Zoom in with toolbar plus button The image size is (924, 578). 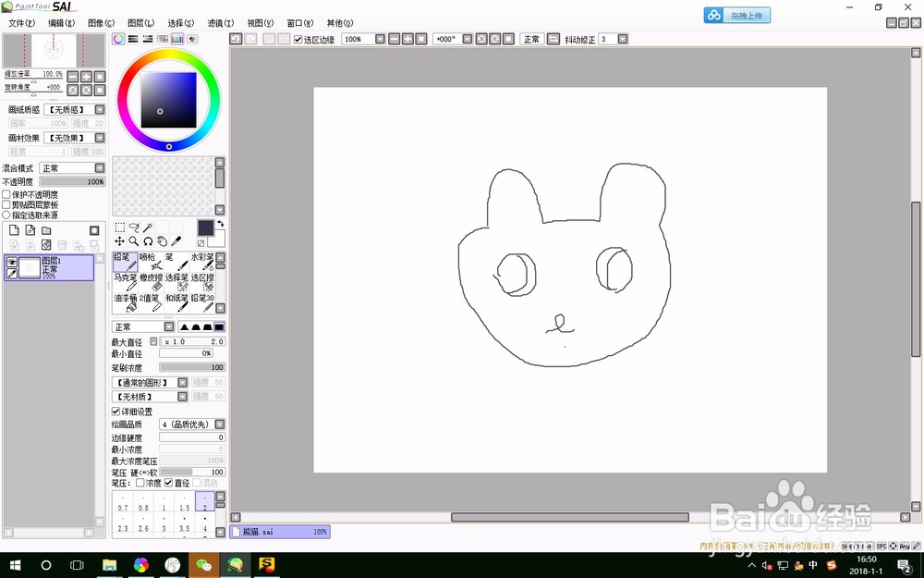[x=407, y=39]
